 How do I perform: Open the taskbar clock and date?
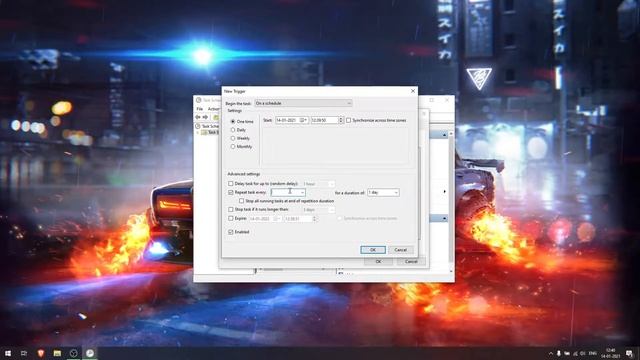tap(611, 353)
